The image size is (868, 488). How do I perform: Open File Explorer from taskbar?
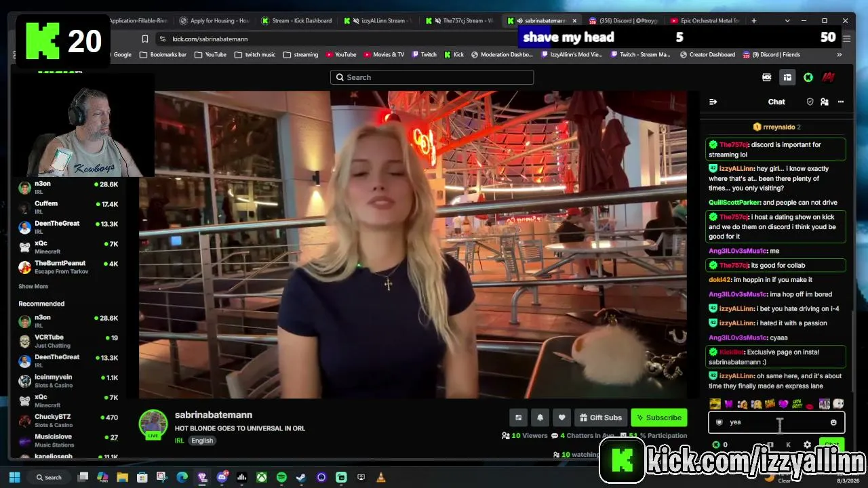point(122,478)
